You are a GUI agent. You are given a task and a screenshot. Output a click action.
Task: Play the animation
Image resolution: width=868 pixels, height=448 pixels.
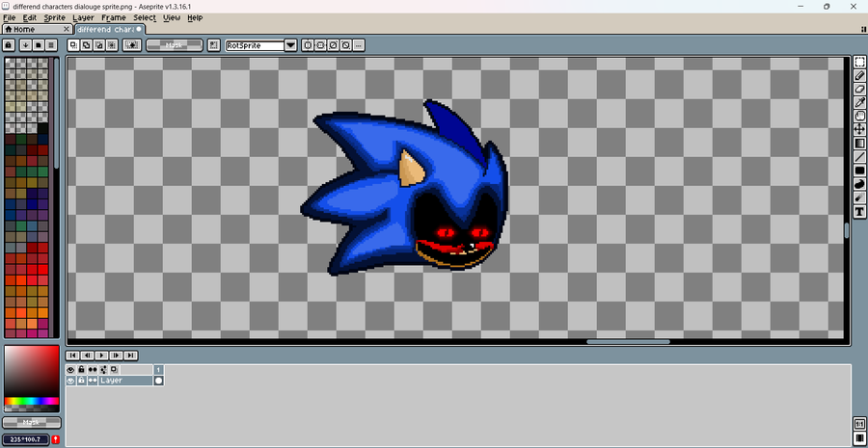(x=102, y=356)
